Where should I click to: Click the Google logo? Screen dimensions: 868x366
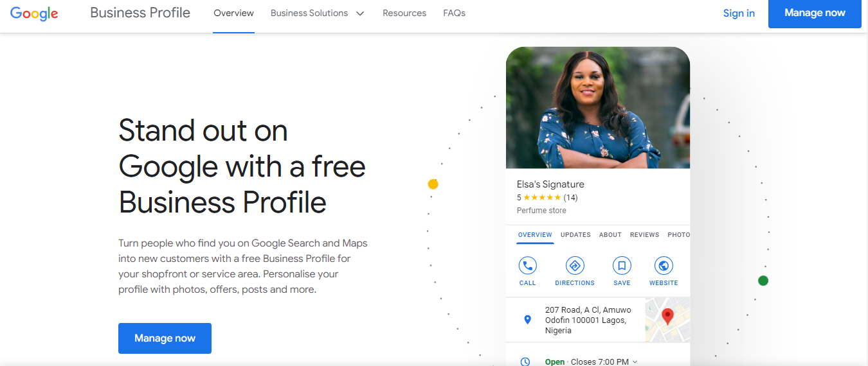35,13
